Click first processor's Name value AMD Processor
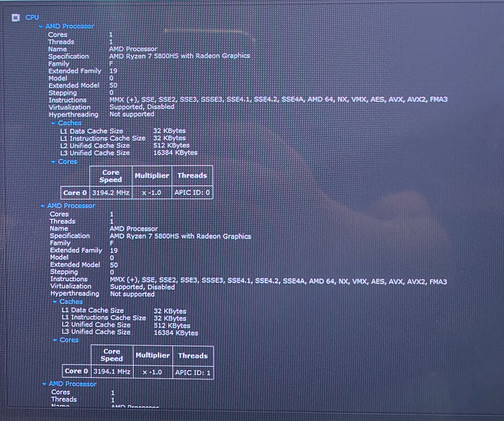The width and height of the screenshot is (504, 421). point(133,49)
